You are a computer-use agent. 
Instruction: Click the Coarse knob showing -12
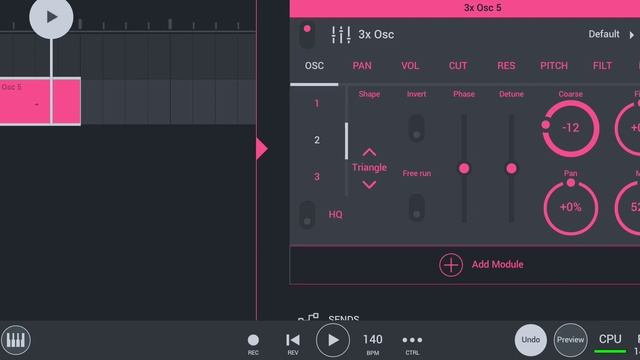(571, 128)
